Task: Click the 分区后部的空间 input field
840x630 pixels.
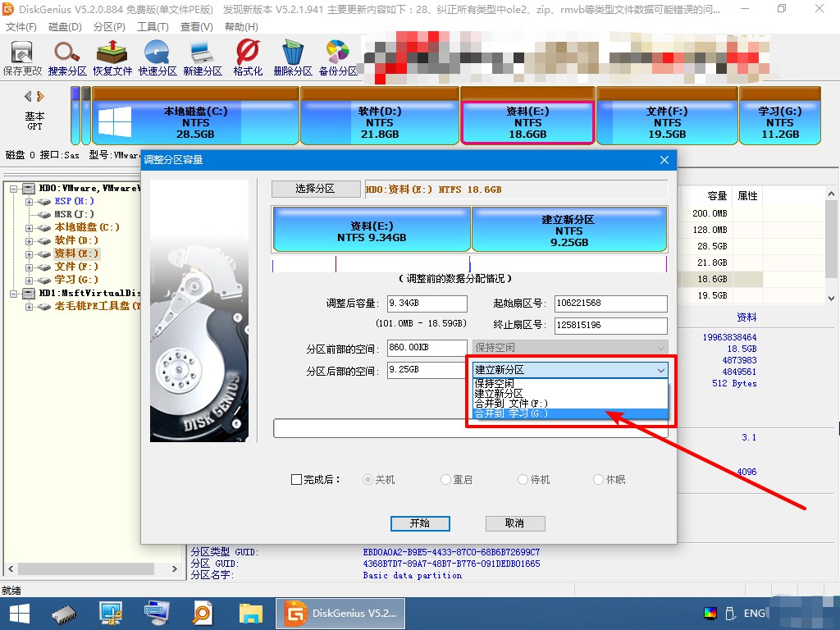Action: tap(427, 370)
